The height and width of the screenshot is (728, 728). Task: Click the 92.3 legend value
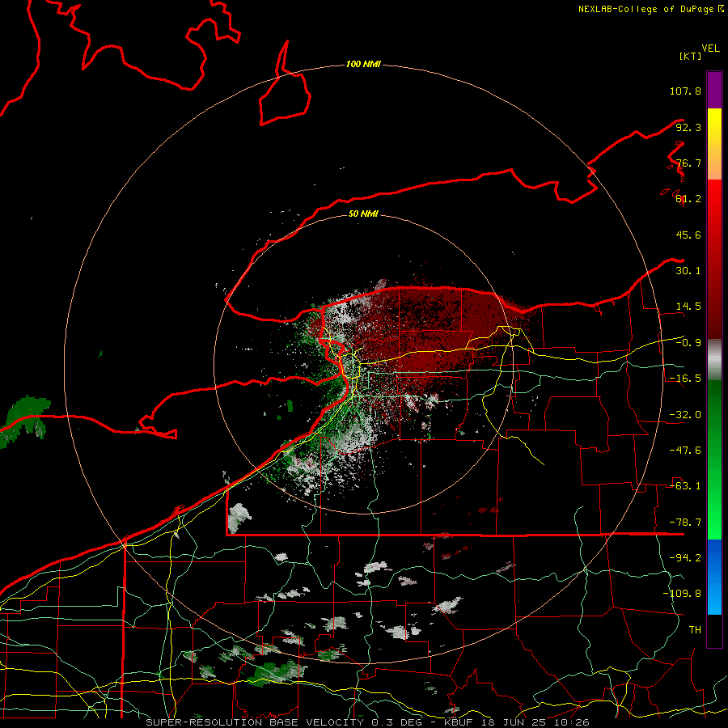(x=688, y=127)
